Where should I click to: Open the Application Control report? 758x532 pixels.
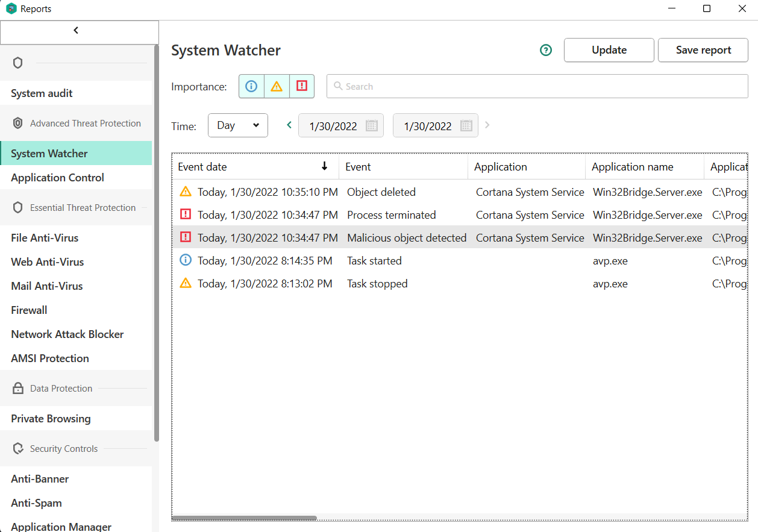[x=58, y=178]
